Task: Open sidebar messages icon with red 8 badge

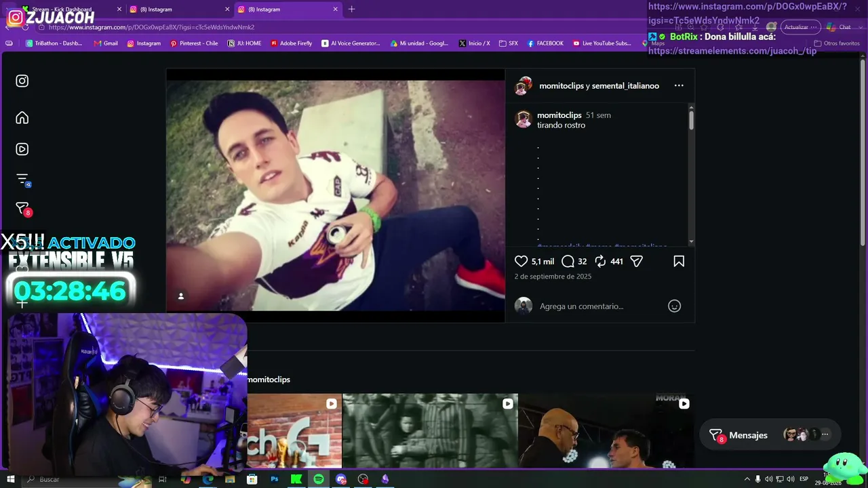Action: (x=22, y=209)
